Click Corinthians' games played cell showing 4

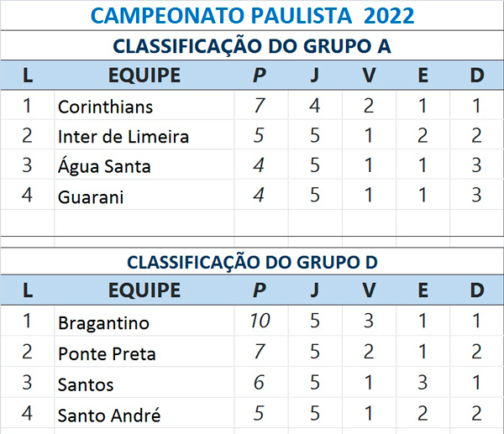(x=315, y=107)
